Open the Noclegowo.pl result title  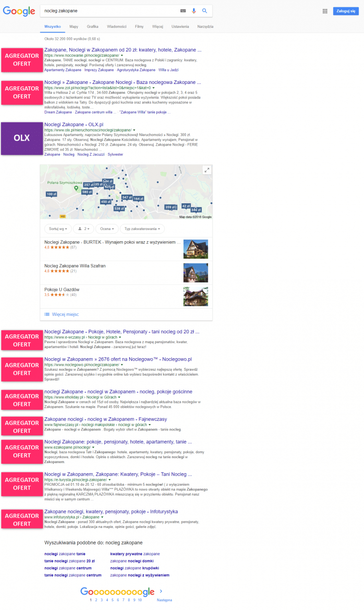pos(118,359)
